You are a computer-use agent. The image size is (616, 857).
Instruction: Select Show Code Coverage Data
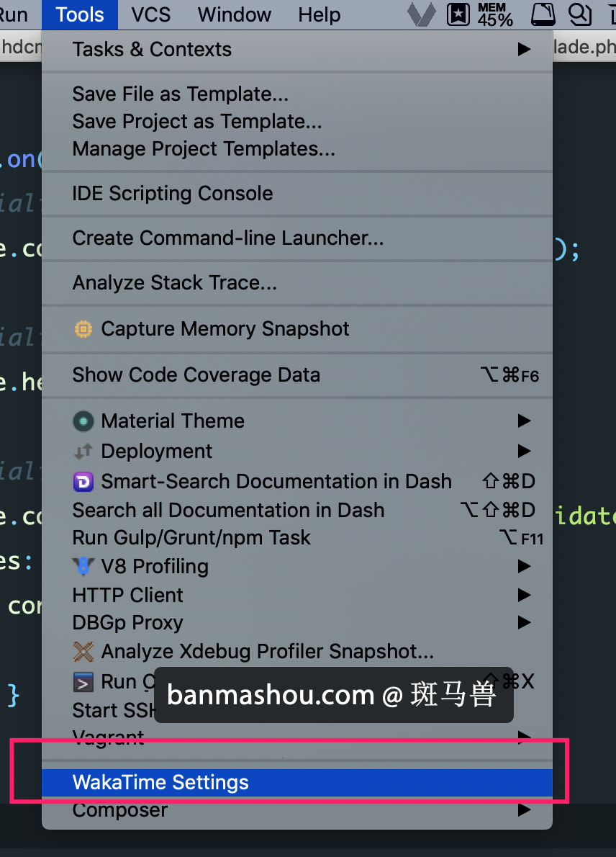297,375
